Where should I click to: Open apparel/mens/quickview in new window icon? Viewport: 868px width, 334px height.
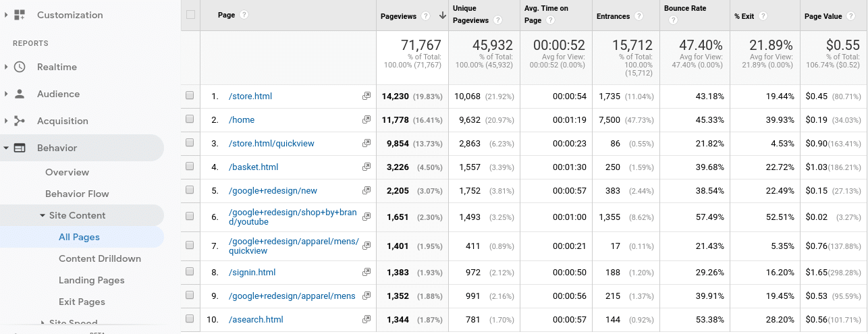click(367, 246)
